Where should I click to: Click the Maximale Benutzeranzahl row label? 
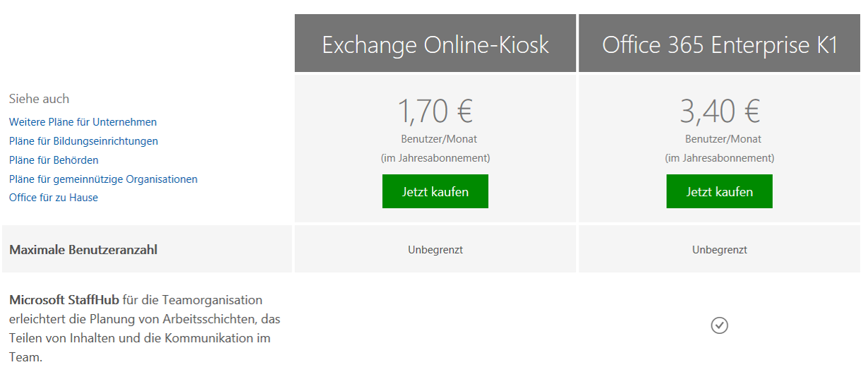click(83, 249)
